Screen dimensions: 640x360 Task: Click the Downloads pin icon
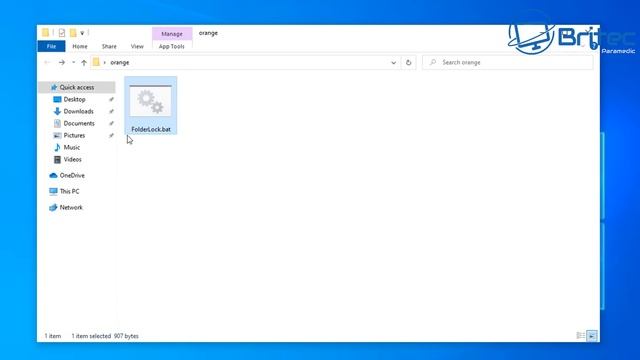pos(111,111)
